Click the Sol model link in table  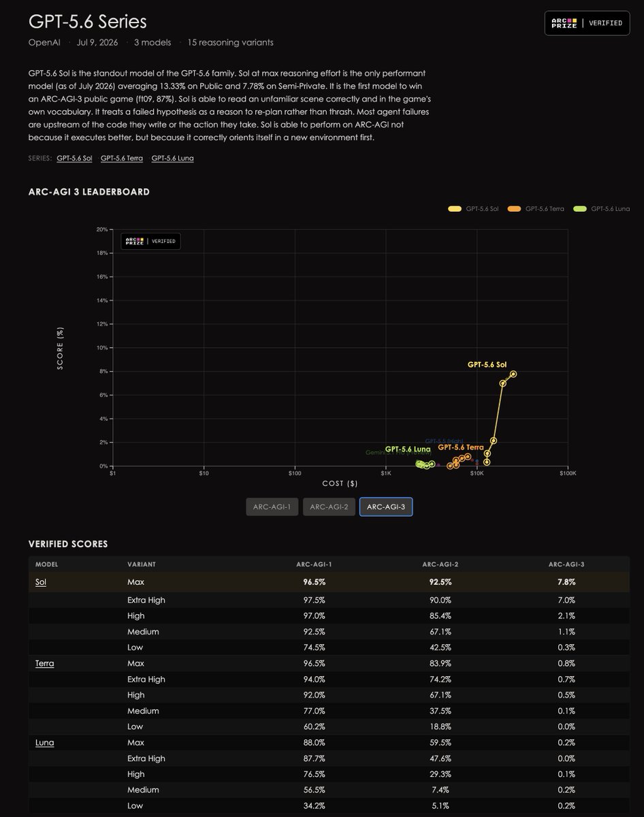point(41,582)
